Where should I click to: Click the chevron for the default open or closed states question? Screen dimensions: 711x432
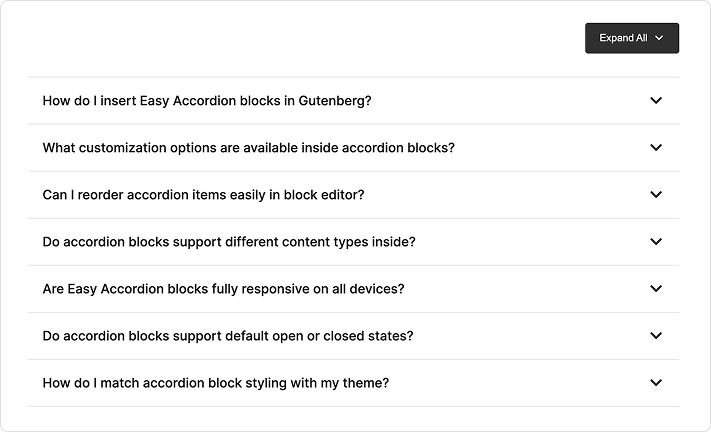(656, 336)
